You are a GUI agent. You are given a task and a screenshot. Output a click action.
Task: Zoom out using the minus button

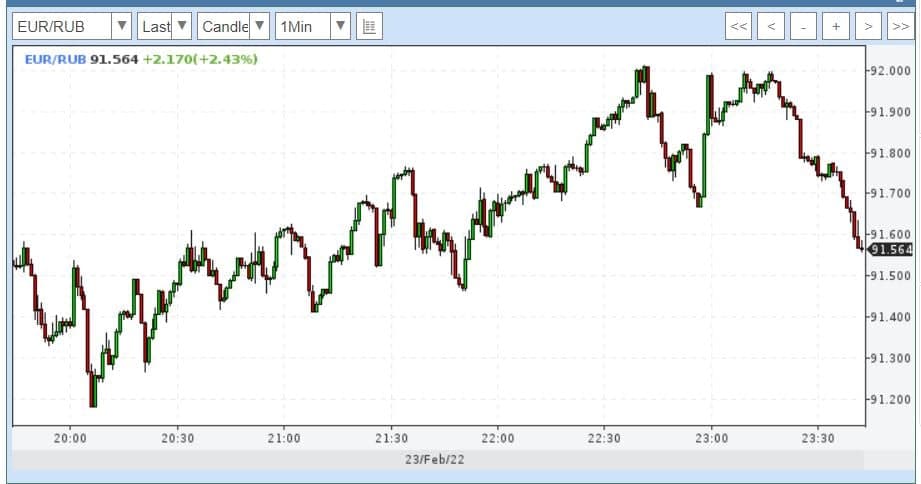pyautogui.click(x=803, y=27)
